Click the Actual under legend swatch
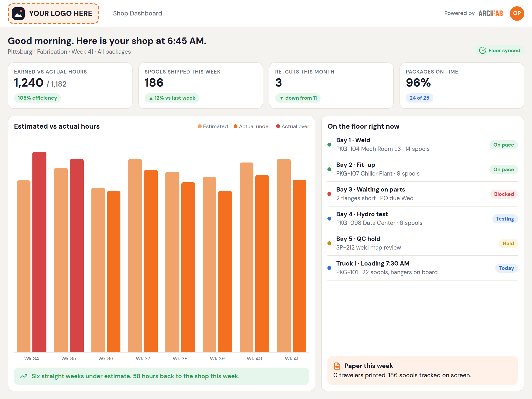This screenshot has width=532, height=399. coord(235,126)
